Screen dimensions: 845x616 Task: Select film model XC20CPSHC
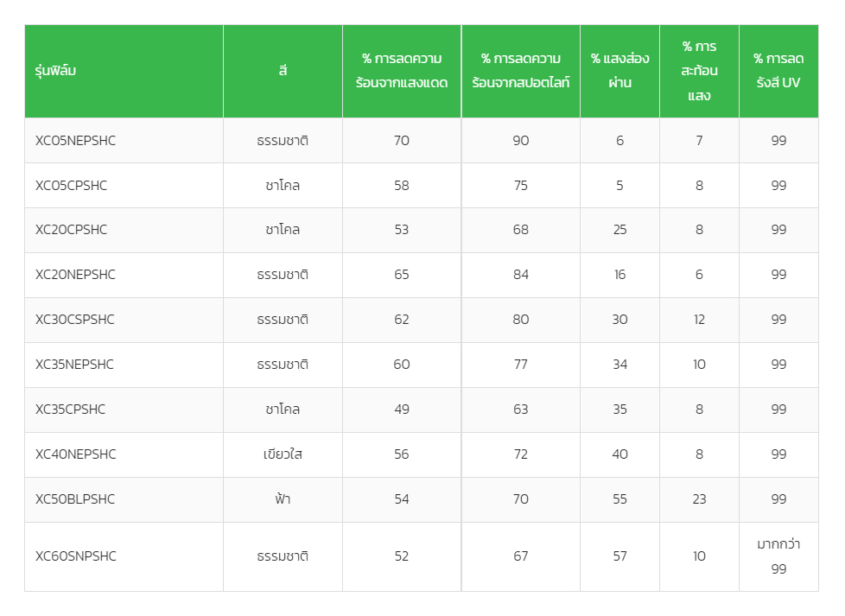click(x=71, y=230)
